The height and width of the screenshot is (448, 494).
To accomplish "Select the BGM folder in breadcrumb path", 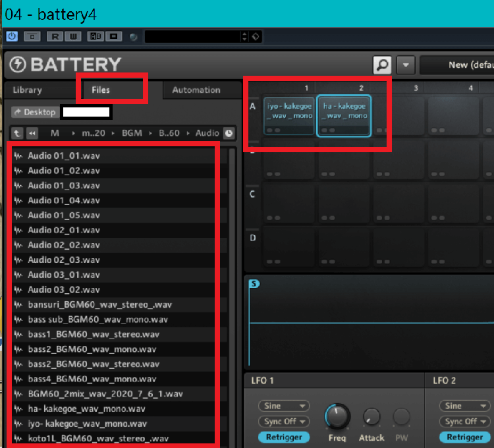I will click(132, 133).
